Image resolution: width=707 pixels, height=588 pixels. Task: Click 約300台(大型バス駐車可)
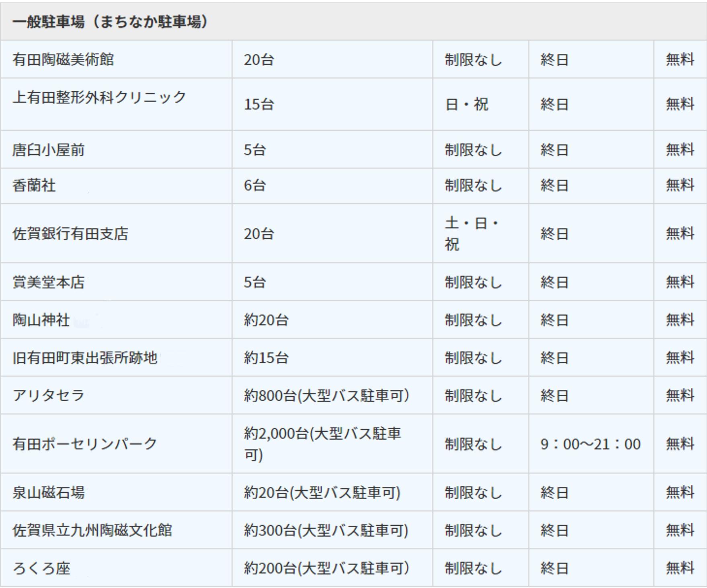(326, 530)
